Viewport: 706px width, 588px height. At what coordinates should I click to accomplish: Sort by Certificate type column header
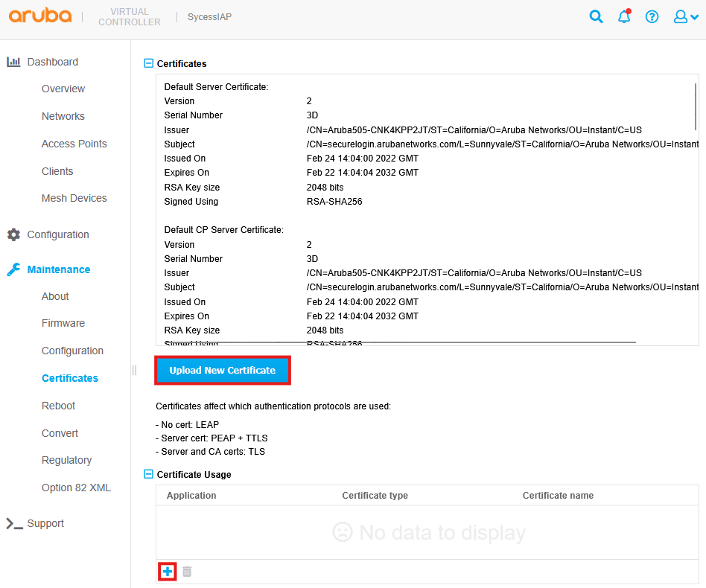(375, 495)
